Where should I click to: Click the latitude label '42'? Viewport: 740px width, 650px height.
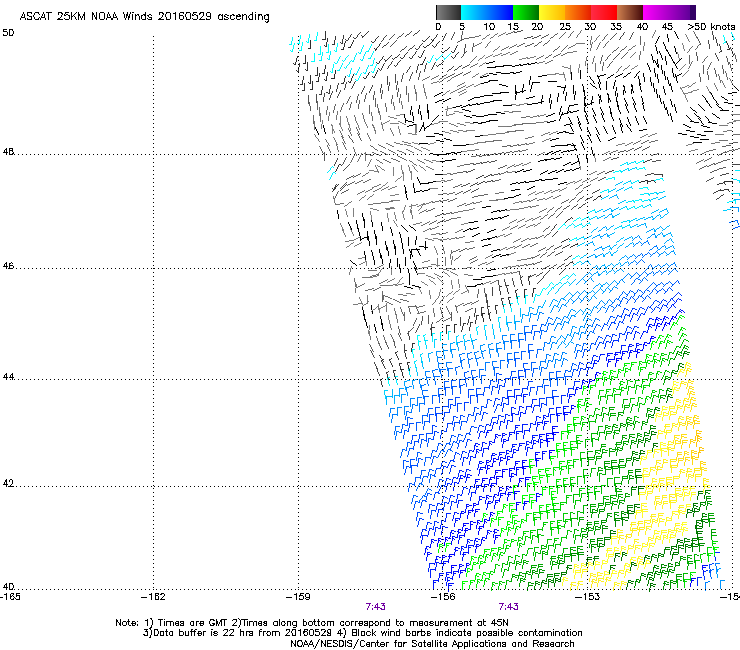tap(8, 483)
